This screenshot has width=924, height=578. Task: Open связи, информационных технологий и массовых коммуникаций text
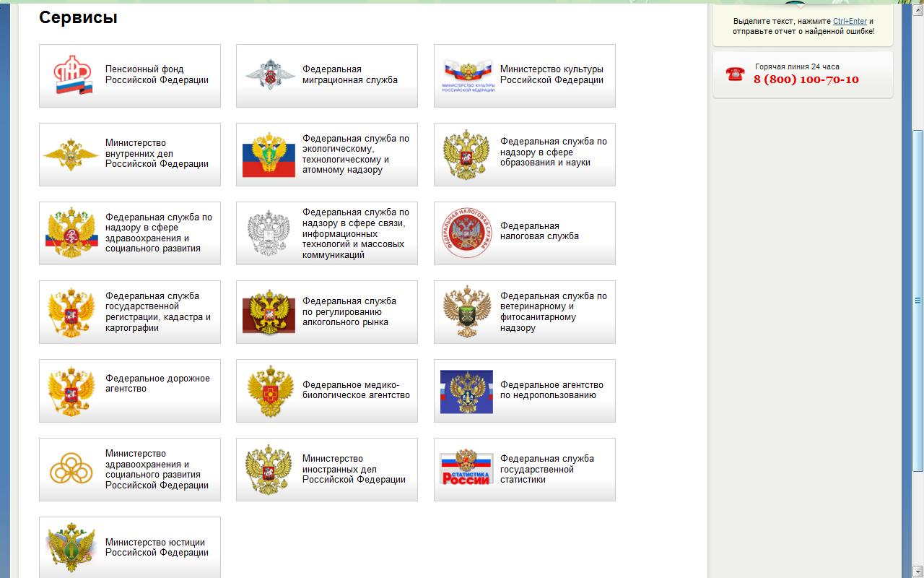[x=356, y=233]
